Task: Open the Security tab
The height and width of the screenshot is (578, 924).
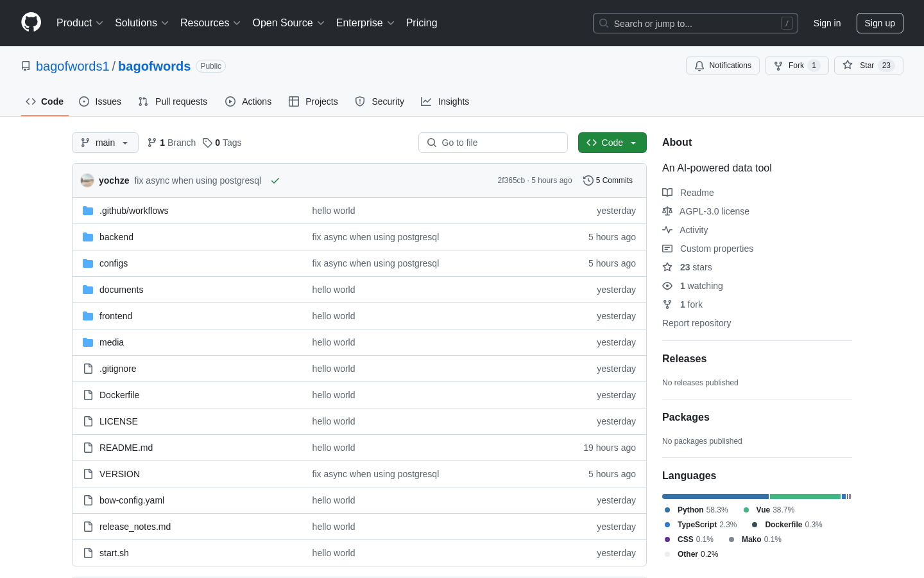Action: coord(380,101)
